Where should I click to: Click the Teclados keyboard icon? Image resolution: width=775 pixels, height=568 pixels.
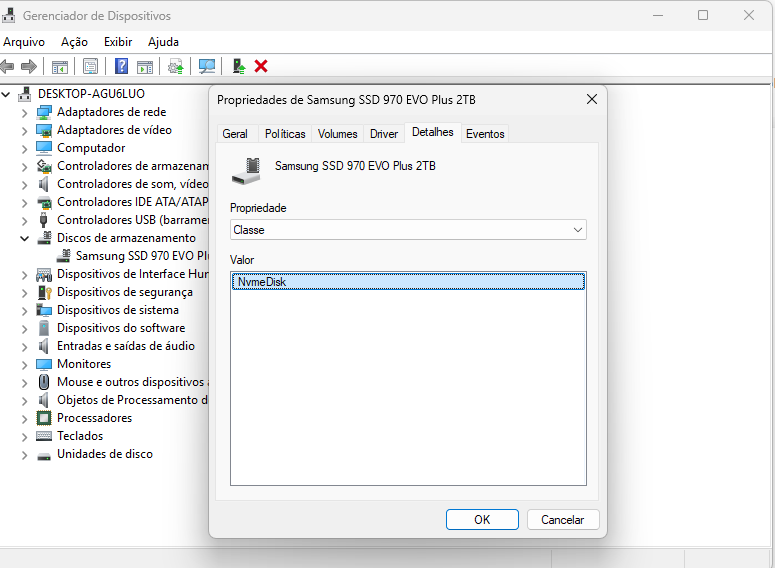[x=44, y=436]
